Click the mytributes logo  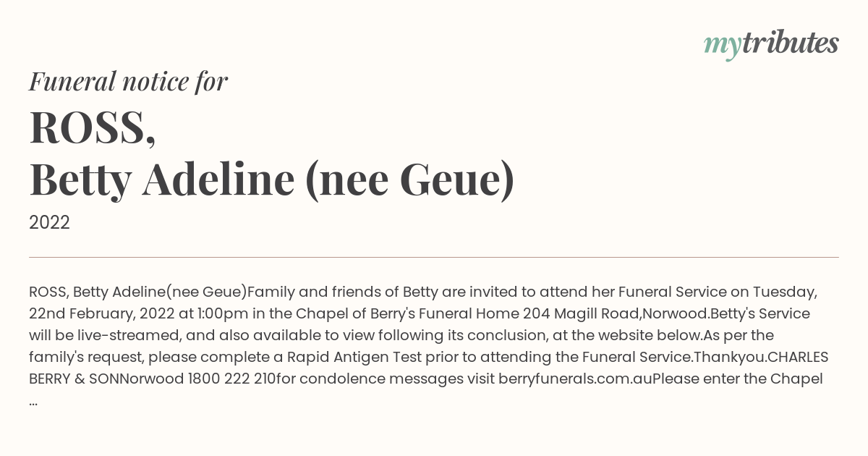click(771, 44)
